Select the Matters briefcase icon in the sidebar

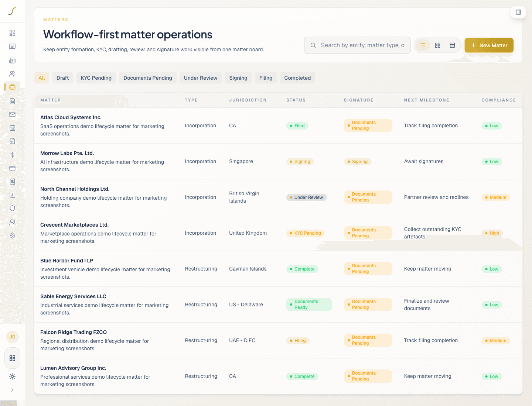pos(12,87)
